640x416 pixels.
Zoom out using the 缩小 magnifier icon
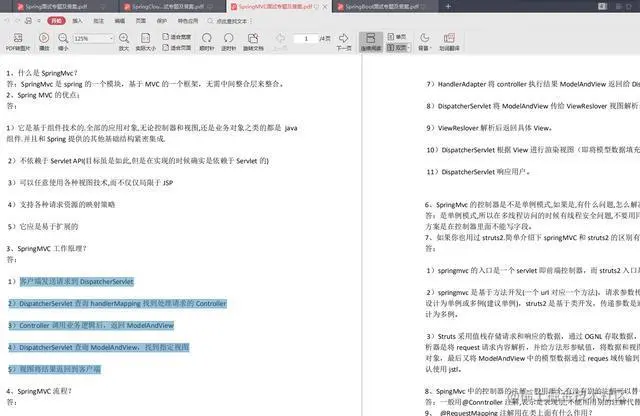63,42
